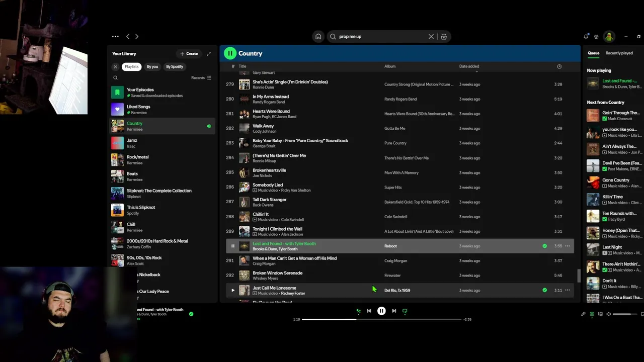This screenshot has height=362, width=644.
Task: Pause playback in the player bar
Action: 381,311
